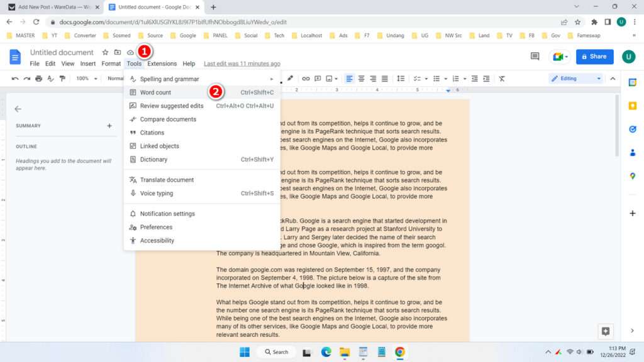The image size is (644, 362).
Task: Open Voice typing from the menu
Action: [x=155, y=193]
